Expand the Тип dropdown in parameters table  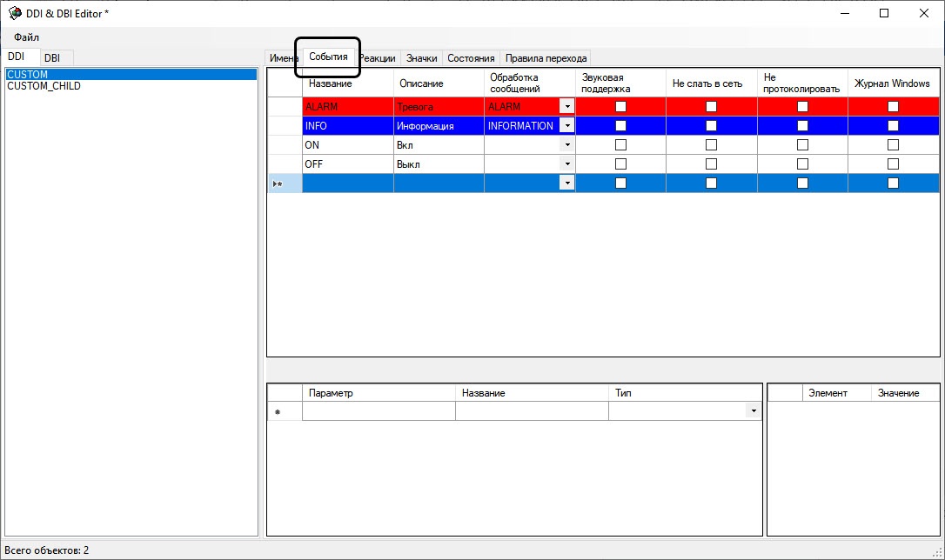click(x=754, y=411)
